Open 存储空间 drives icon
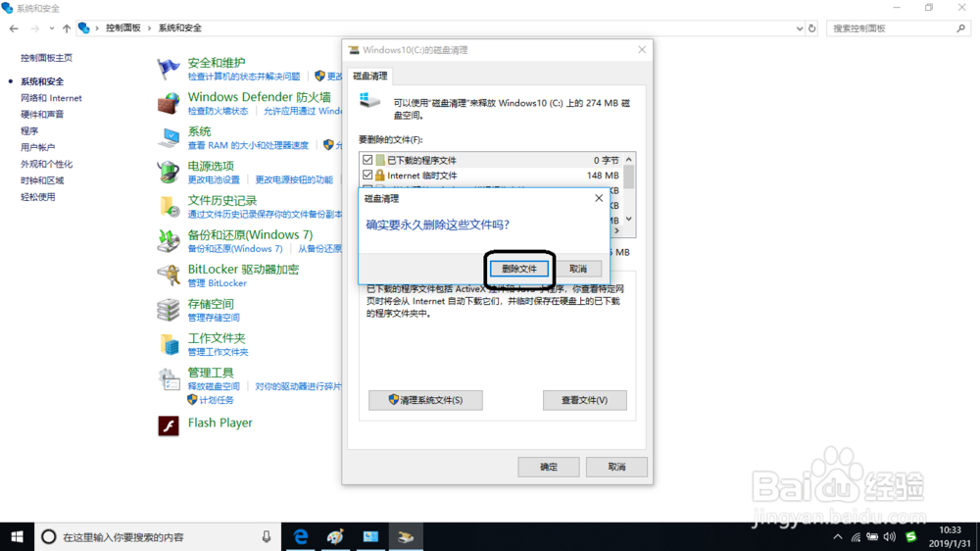Screen dimensions: 980x551 pos(169,309)
